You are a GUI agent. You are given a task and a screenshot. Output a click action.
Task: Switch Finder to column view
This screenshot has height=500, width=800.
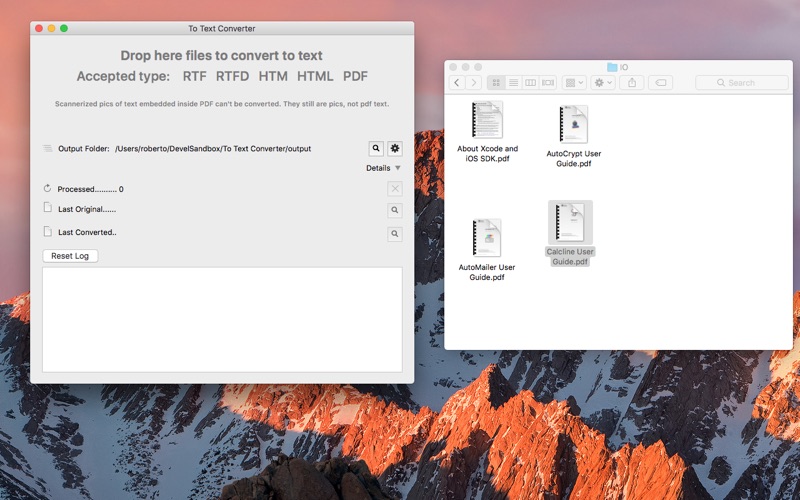(531, 83)
